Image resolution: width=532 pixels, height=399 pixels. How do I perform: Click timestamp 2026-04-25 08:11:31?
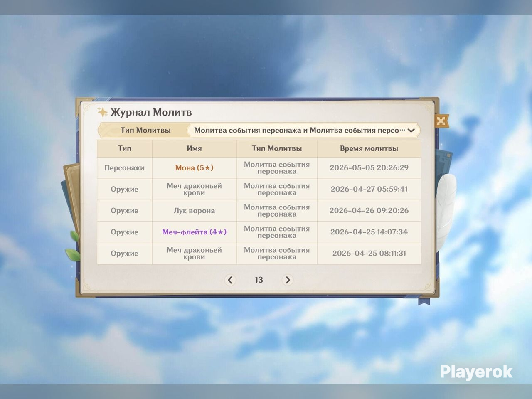[369, 254]
